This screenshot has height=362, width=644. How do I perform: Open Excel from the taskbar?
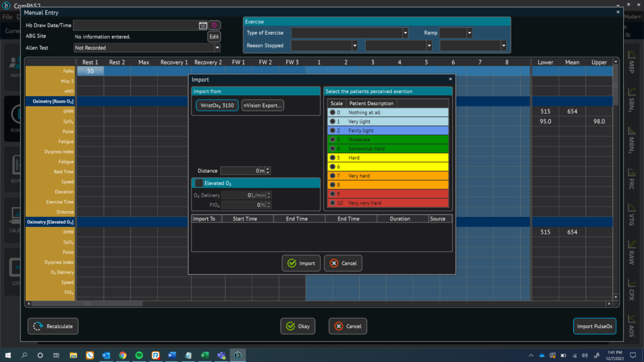click(205, 355)
